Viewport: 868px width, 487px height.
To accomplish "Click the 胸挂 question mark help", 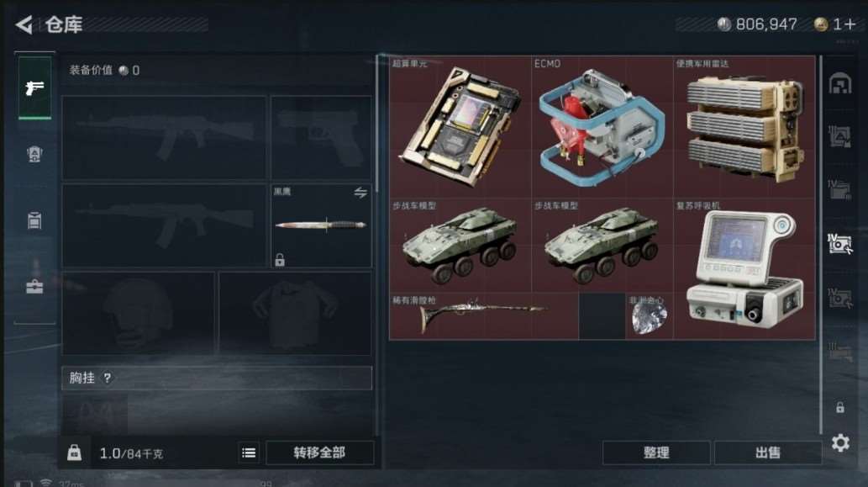I will coord(108,378).
